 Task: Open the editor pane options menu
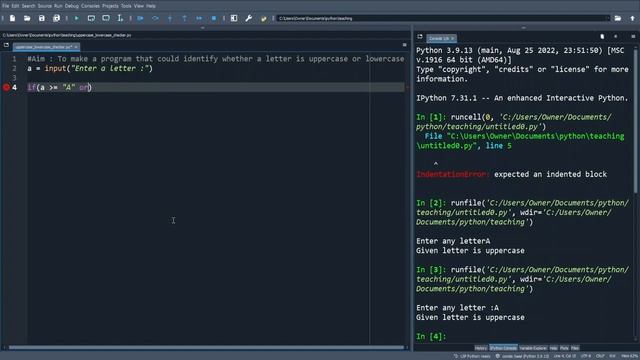(404, 45)
